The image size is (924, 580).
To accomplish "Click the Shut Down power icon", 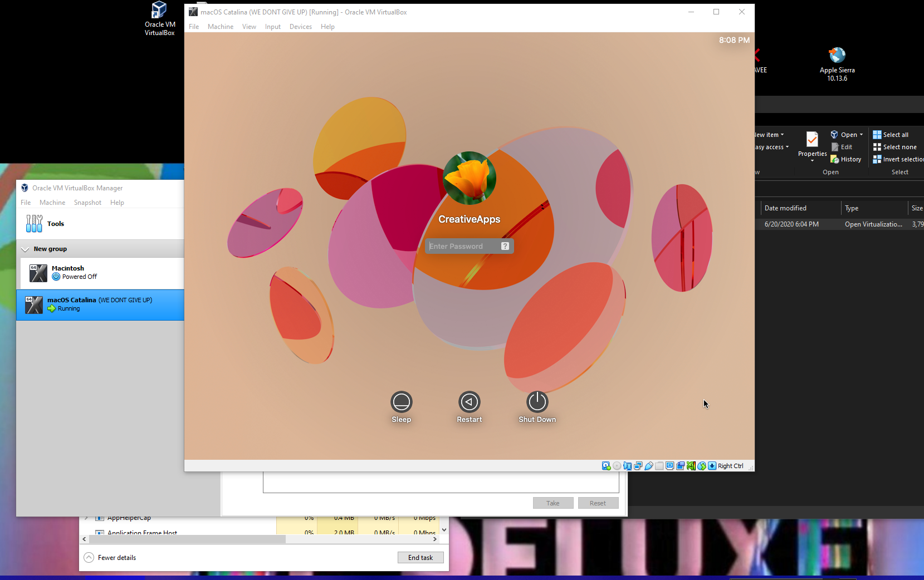I will (537, 402).
